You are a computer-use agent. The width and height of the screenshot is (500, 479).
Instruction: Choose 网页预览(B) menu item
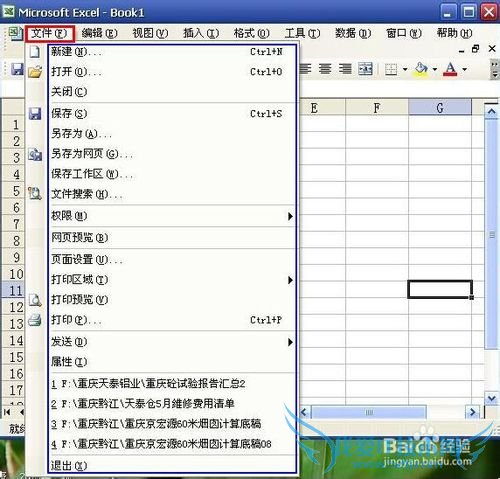pyautogui.click(x=172, y=238)
